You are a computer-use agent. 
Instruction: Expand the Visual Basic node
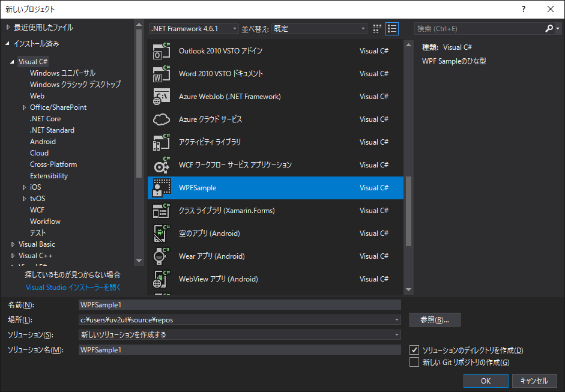13,244
